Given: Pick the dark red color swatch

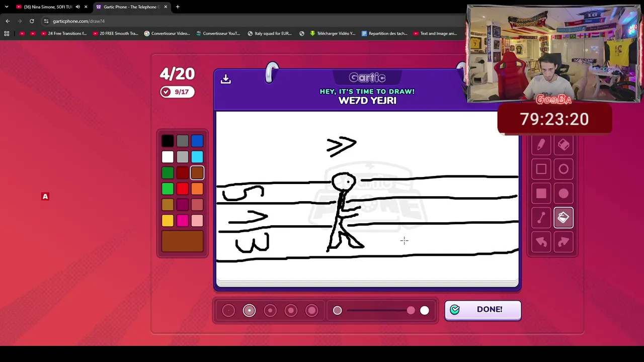Looking at the screenshot, I should click(183, 173).
